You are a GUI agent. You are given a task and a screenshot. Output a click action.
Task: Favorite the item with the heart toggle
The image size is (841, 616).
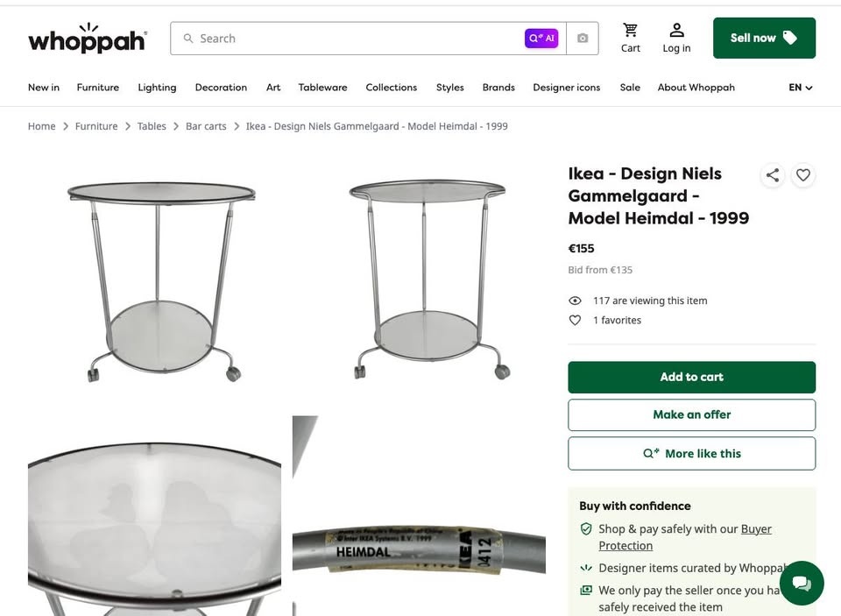(x=802, y=175)
